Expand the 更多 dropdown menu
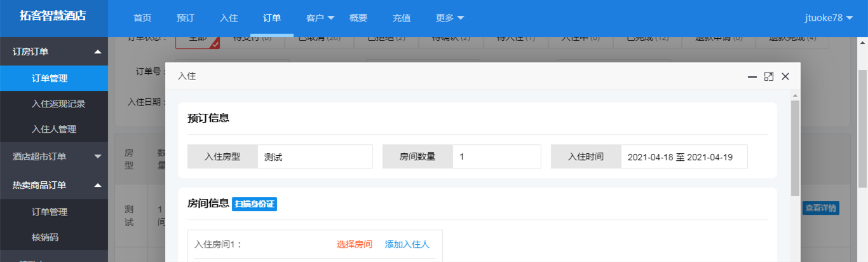The image size is (868, 262). (450, 18)
